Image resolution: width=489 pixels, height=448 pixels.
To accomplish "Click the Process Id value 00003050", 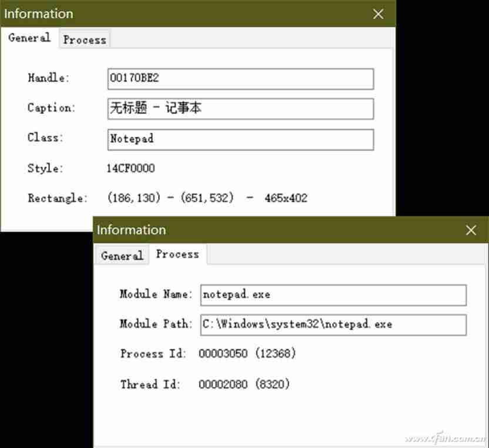I will (223, 353).
